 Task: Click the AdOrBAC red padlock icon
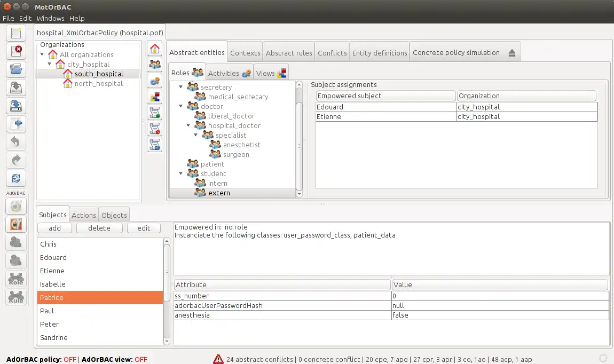(16, 224)
